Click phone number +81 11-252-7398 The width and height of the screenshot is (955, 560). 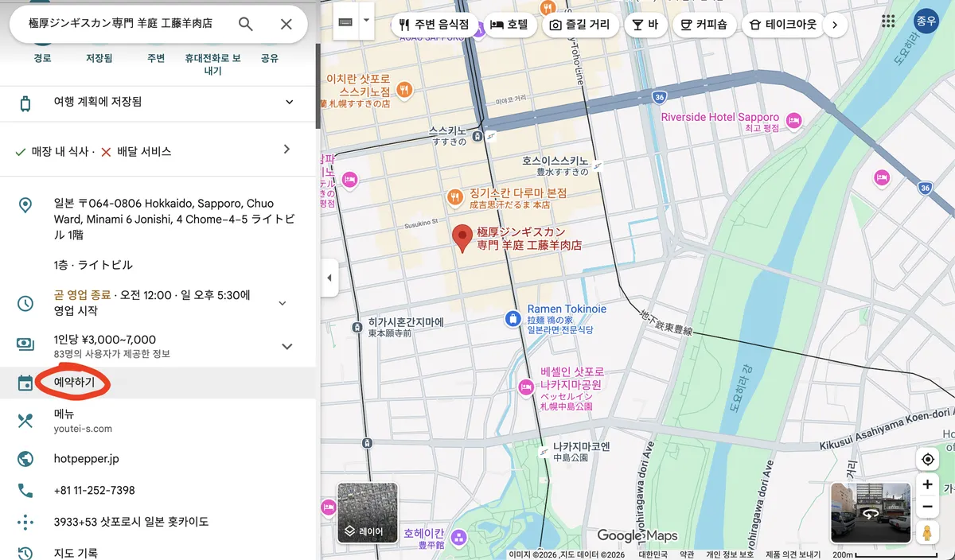pos(94,490)
